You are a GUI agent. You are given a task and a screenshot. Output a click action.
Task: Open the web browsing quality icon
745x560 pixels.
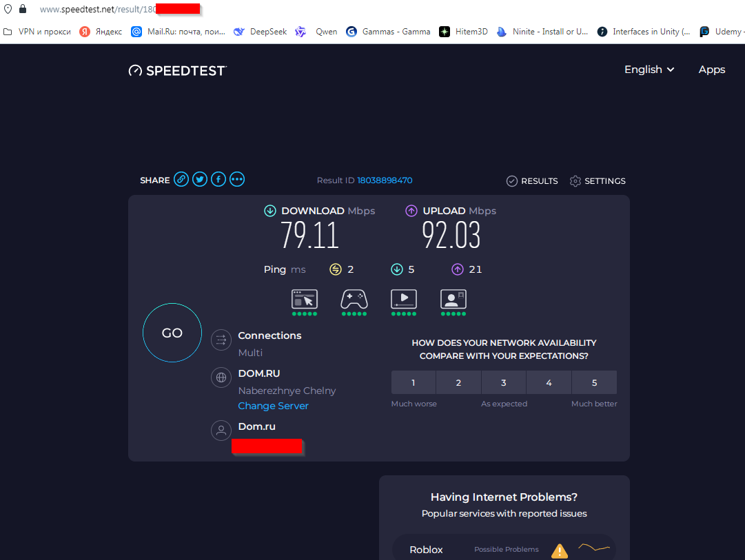tap(305, 299)
